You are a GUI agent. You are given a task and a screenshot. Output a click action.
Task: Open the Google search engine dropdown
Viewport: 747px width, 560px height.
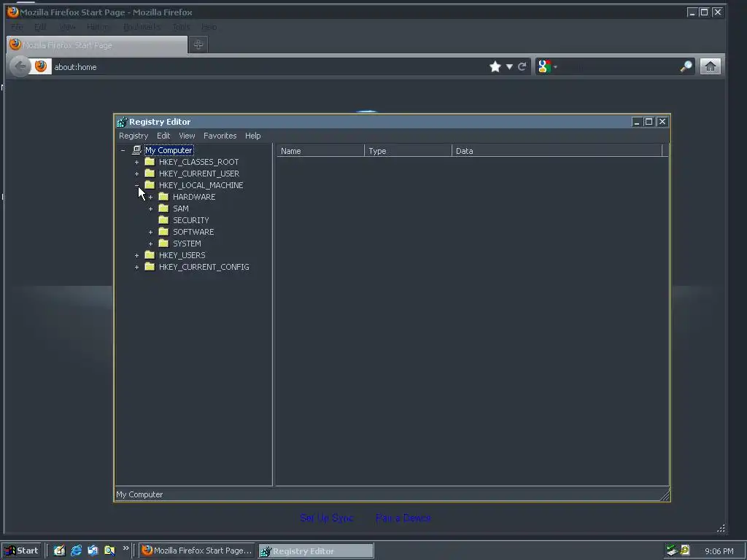(547, 66)
